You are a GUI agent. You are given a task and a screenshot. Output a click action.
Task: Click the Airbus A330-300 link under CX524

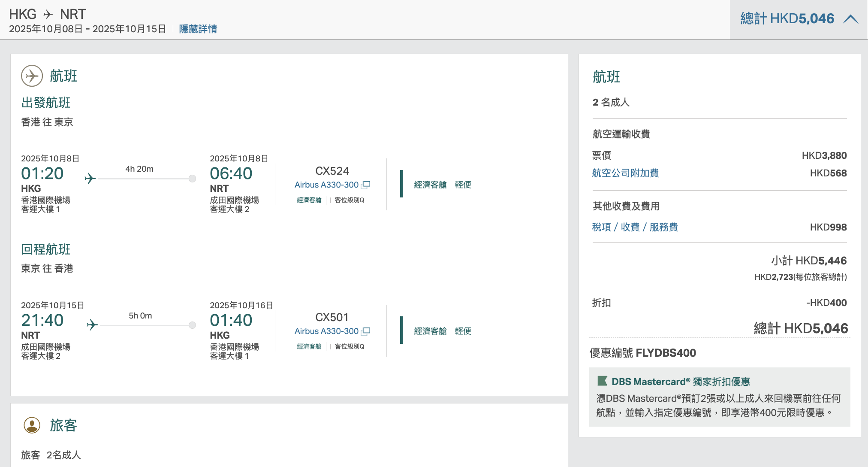[326, 185]
